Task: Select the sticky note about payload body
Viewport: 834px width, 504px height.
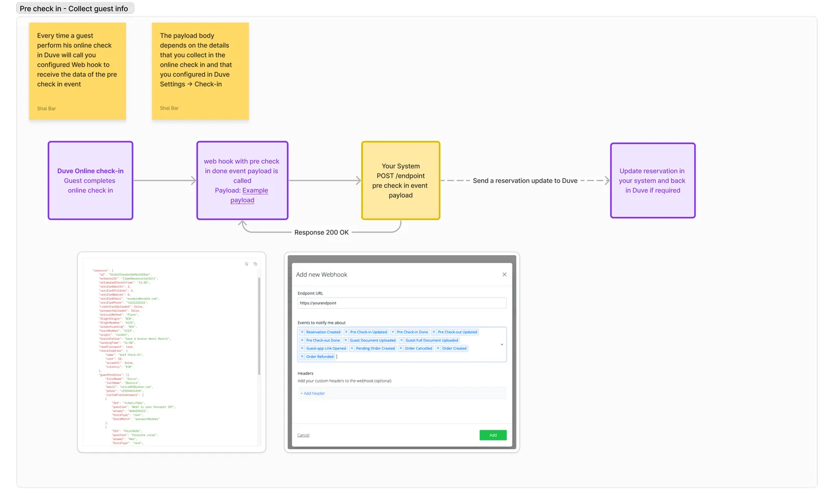Action: coord(200,71)
